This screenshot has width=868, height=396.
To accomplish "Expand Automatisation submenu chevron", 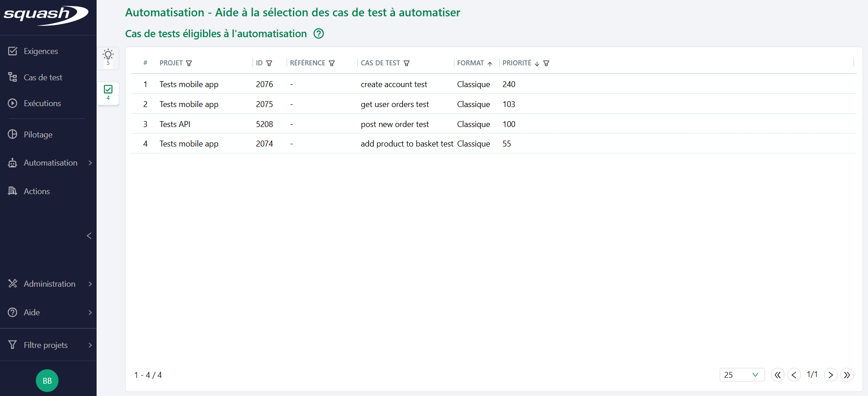I will coord(90,163).
